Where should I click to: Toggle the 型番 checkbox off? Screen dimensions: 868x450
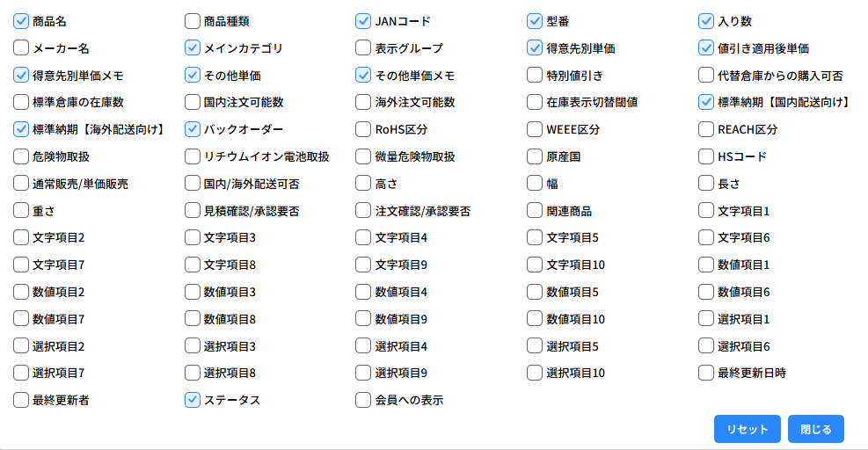[x=535, y=21]
